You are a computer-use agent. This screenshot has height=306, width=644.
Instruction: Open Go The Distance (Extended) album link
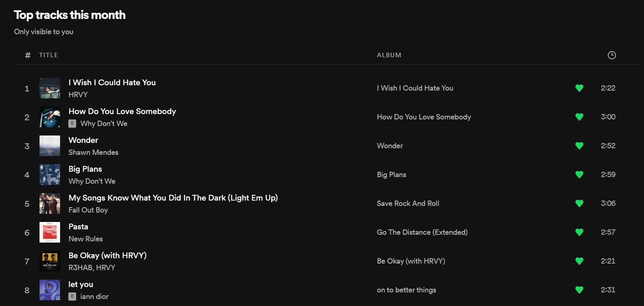coord(422,232)
